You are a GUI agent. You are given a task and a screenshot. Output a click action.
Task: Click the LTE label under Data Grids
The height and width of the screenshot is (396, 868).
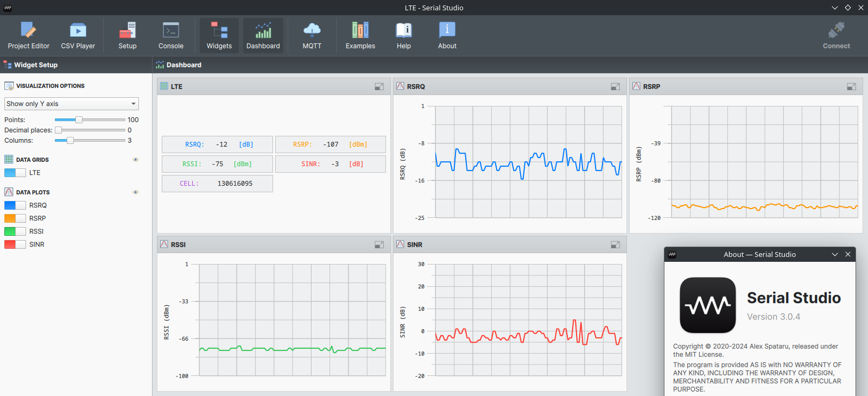(35, 173)
